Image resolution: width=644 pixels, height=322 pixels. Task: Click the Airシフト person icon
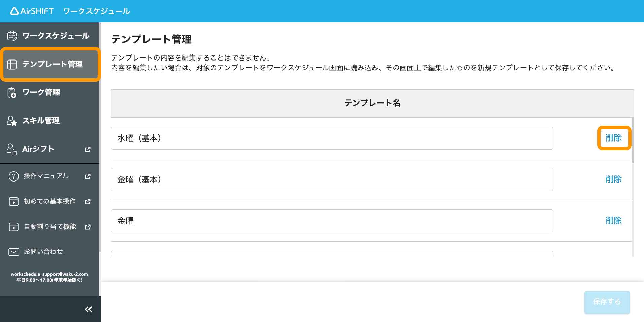pos(12,149)
